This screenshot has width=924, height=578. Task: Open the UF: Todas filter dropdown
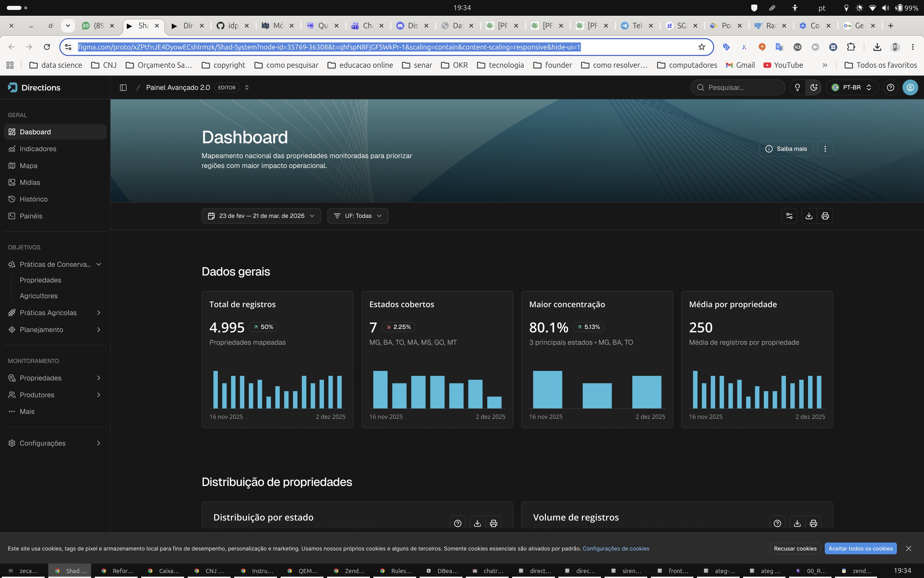point(358,216)
